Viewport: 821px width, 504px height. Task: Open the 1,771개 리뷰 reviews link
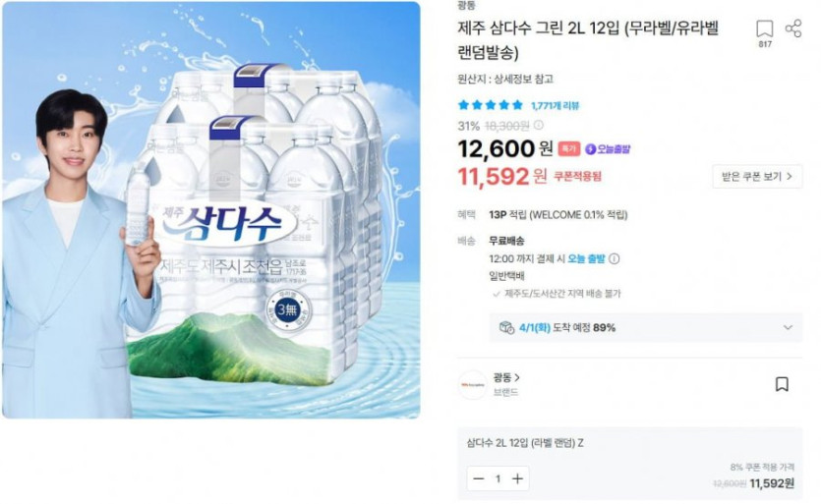coord(555,106)
